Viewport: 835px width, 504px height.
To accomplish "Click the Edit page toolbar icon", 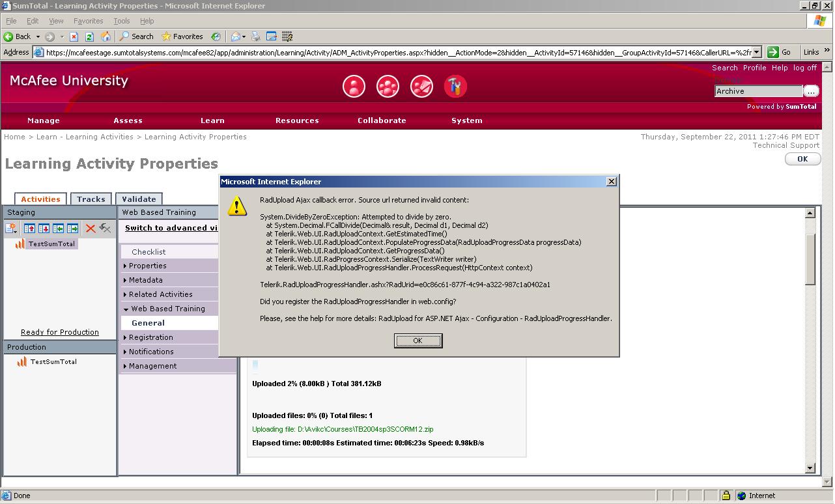I will tap(272, 36).
